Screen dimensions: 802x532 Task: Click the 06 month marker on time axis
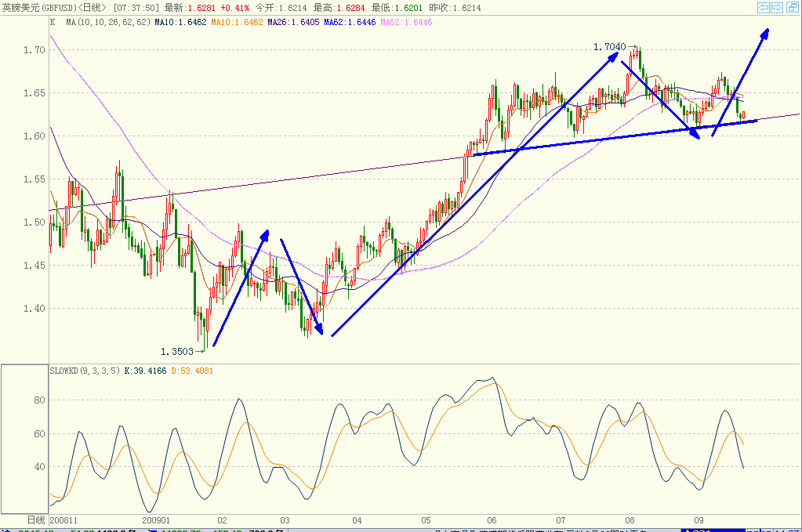[x=492, y=520]
